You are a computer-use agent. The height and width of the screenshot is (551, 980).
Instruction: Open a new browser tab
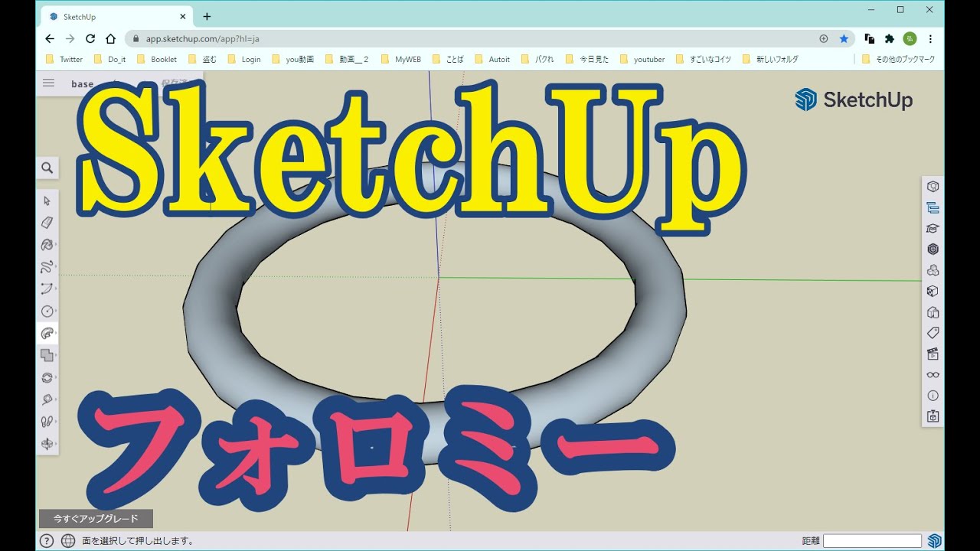207,16
